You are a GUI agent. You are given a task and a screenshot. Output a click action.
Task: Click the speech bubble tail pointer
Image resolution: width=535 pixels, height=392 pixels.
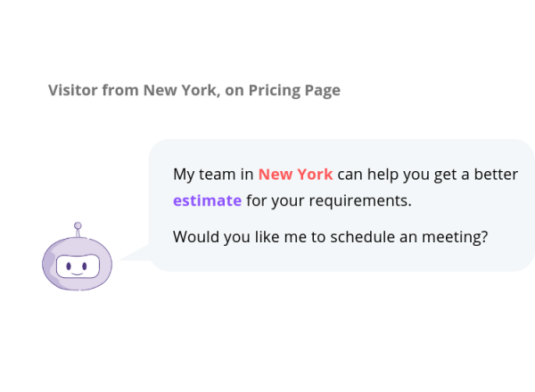134,256
